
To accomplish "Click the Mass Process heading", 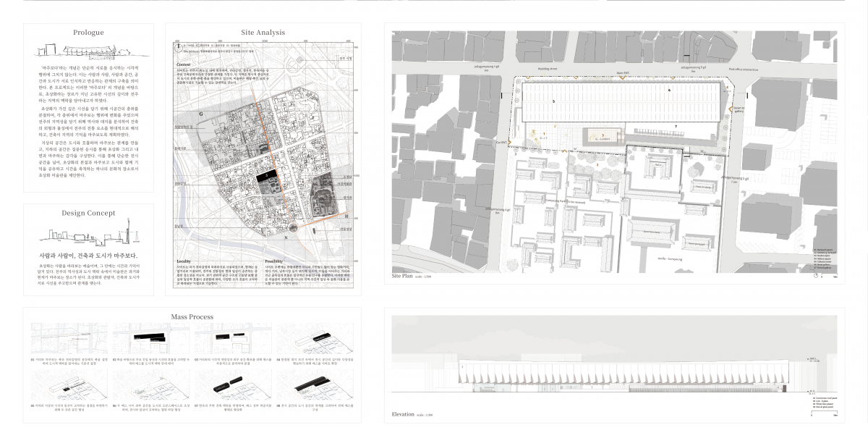I will tap(191, 316).
